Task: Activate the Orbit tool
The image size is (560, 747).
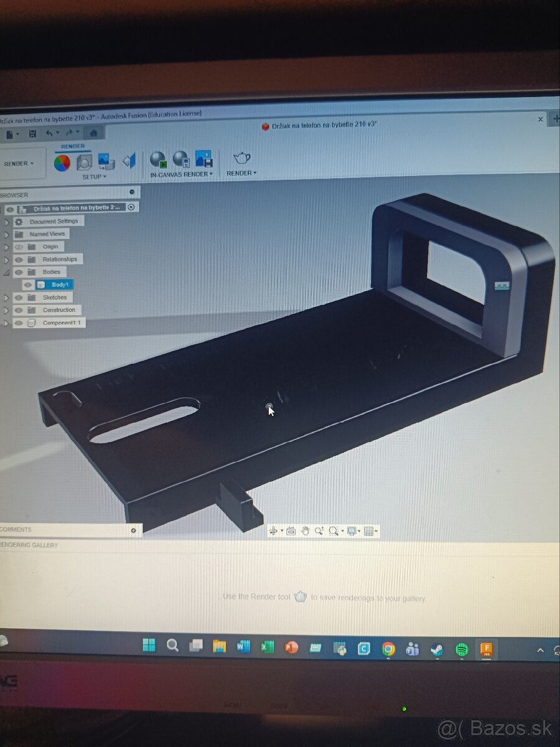Action: pos(274,530)
